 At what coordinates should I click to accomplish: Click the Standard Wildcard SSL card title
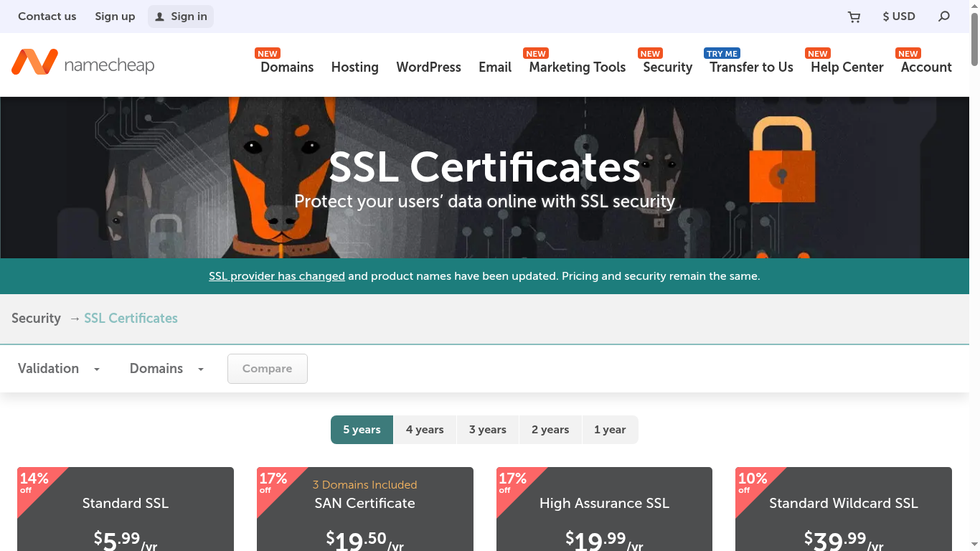(x=844, y=503)
